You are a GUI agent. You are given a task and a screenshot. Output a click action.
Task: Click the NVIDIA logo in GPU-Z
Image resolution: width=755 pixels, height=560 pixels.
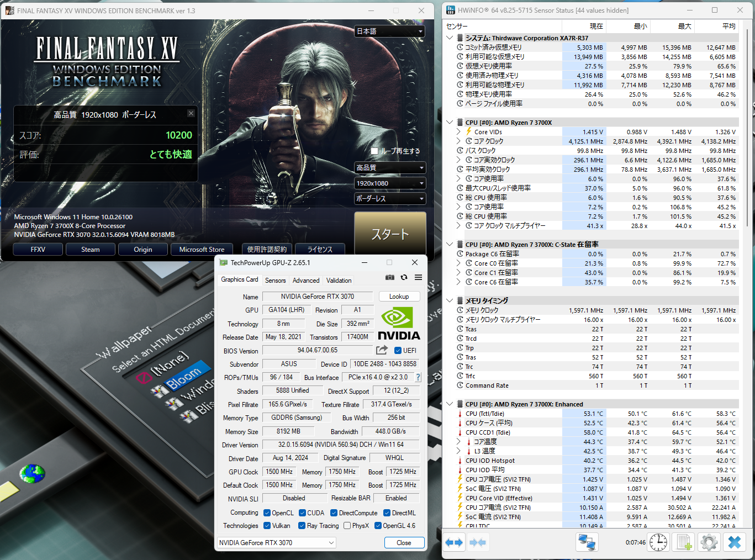point(399,324)
